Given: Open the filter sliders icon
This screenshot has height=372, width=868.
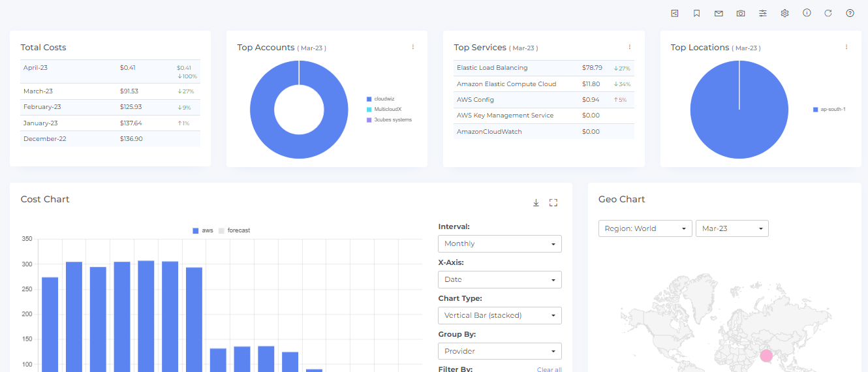Looking at the screenshot, I should coord(763,13).
